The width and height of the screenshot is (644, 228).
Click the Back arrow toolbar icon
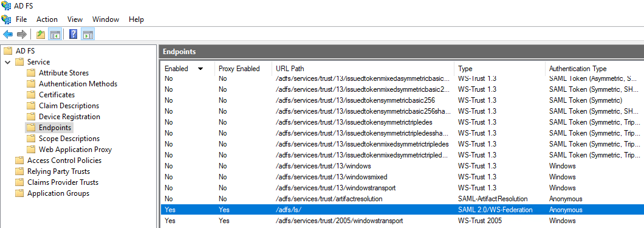point(8,34)
